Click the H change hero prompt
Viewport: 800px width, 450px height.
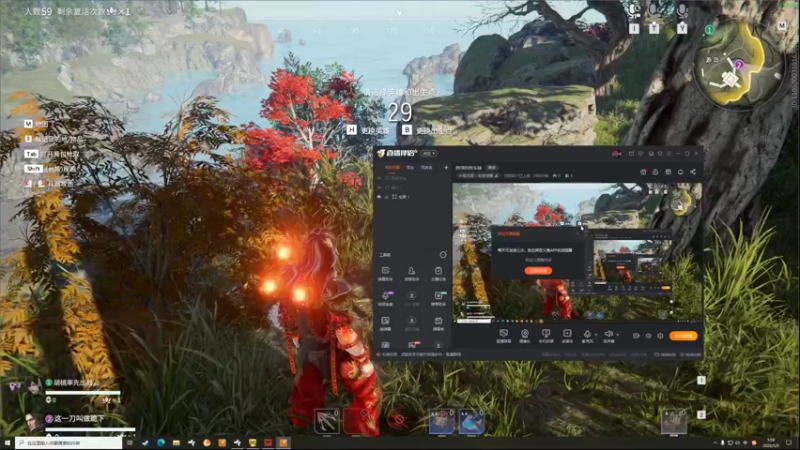368,130
